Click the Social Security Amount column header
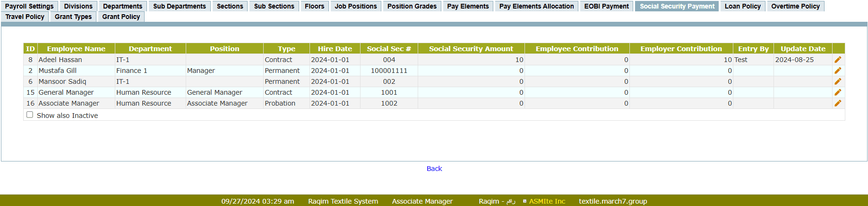Viewport: 868px width, 206px height. (x=471, y=49)
